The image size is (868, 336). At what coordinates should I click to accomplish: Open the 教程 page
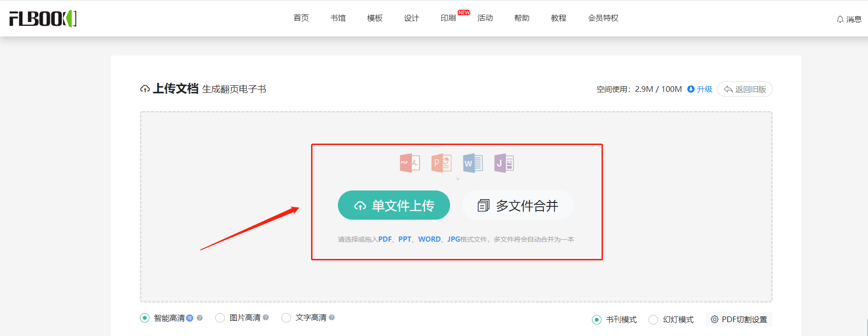tap(559, 18)
